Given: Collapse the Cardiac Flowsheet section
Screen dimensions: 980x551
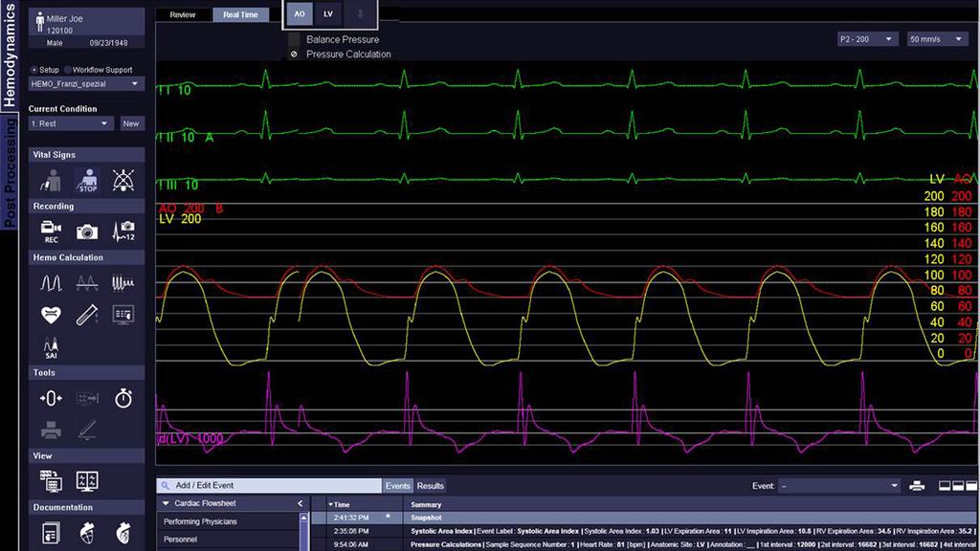Looking at the screenshot, I should (165, 503).
